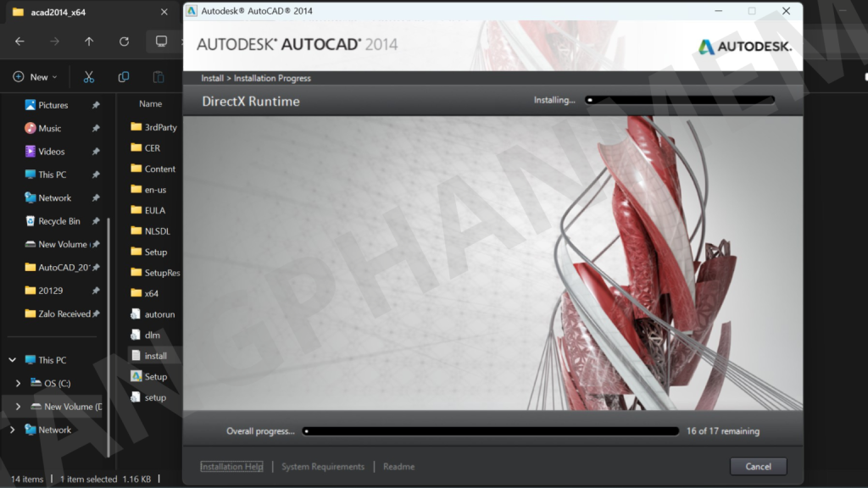Expand the OS (C:) drive tree node
Image resolution: width=868 pixels, height=488 pixels.
point(19,384)
